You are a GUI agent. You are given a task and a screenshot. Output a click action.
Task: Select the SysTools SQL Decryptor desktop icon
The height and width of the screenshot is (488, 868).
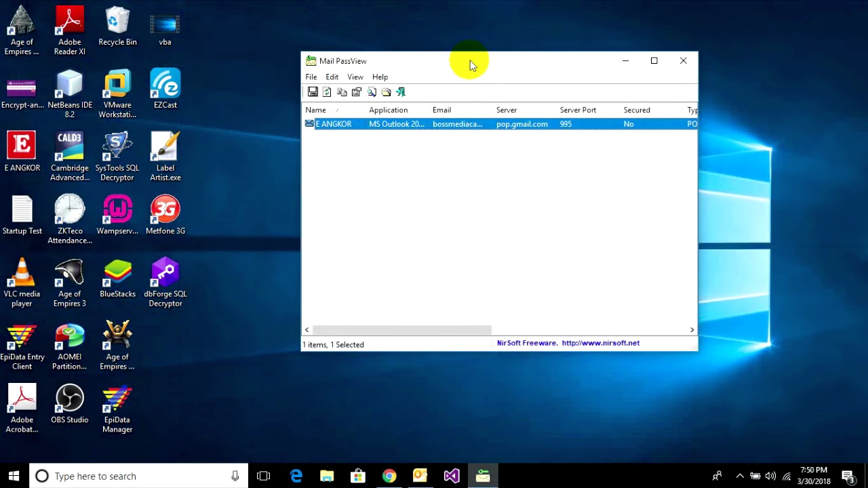[x=117, y=157]
